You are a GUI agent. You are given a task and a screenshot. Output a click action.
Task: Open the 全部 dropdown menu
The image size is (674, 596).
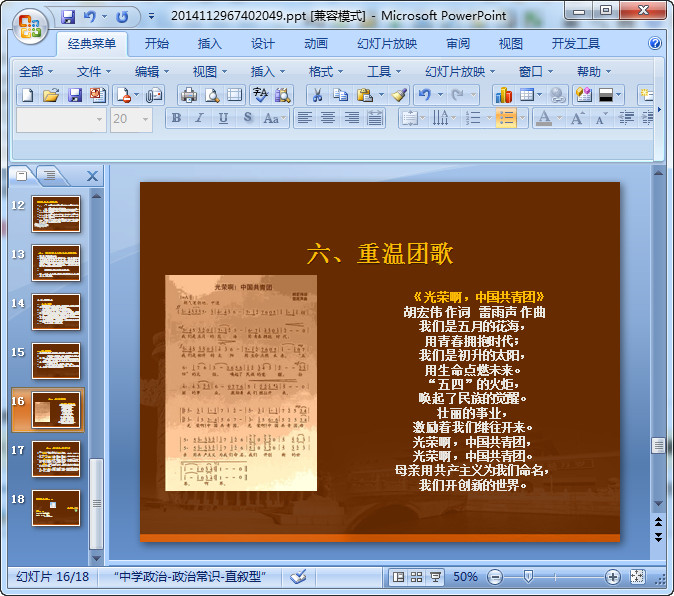[35, 71]
